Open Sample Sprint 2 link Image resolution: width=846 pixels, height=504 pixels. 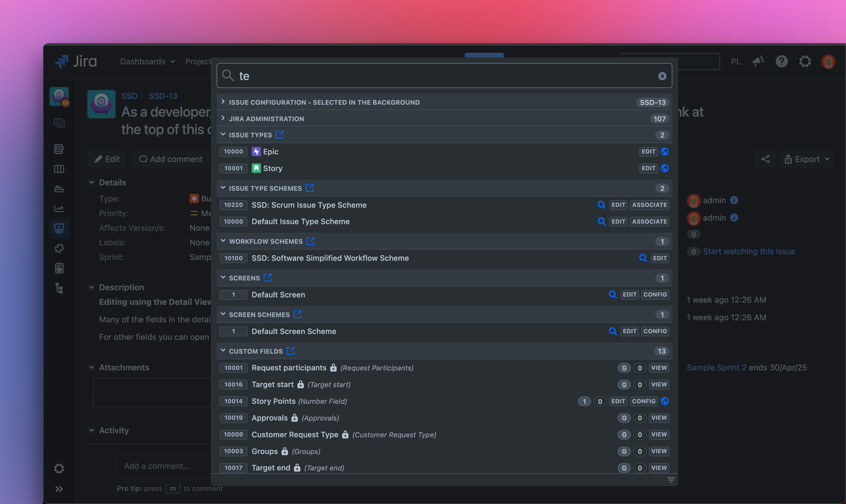click(x=717, y=367)
